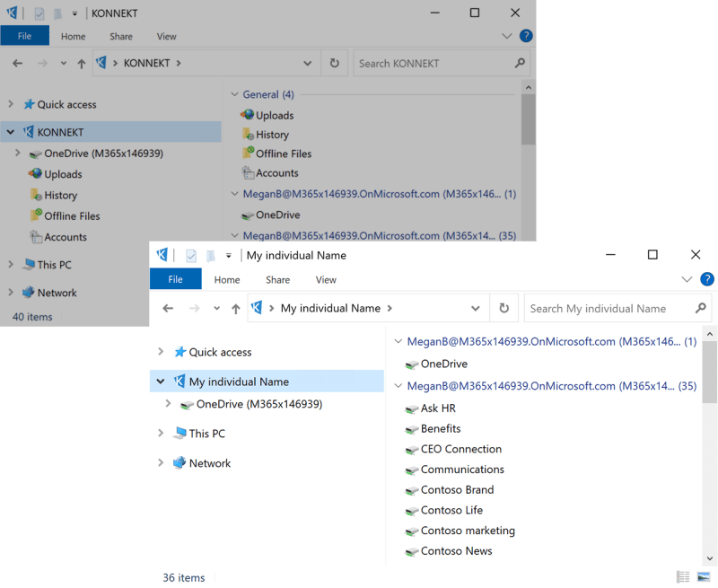
Task: Open History folder icon in General group
Action: [x=248, y=134]
